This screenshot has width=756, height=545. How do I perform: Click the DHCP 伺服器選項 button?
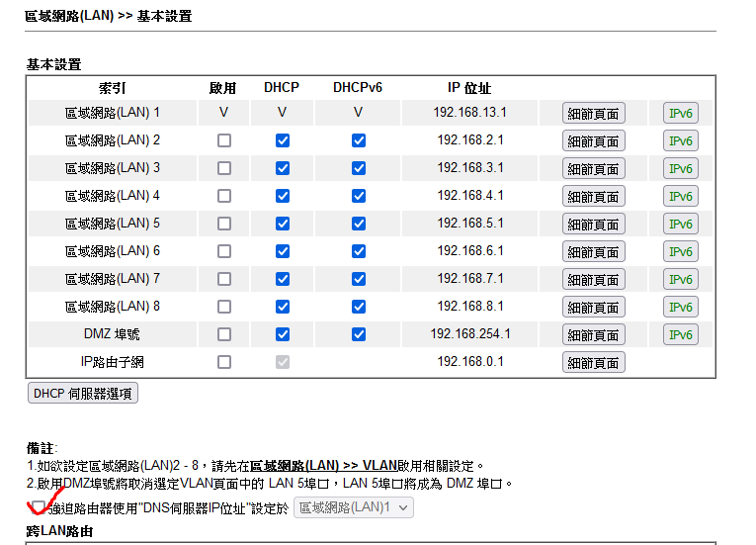pos(83,394)
